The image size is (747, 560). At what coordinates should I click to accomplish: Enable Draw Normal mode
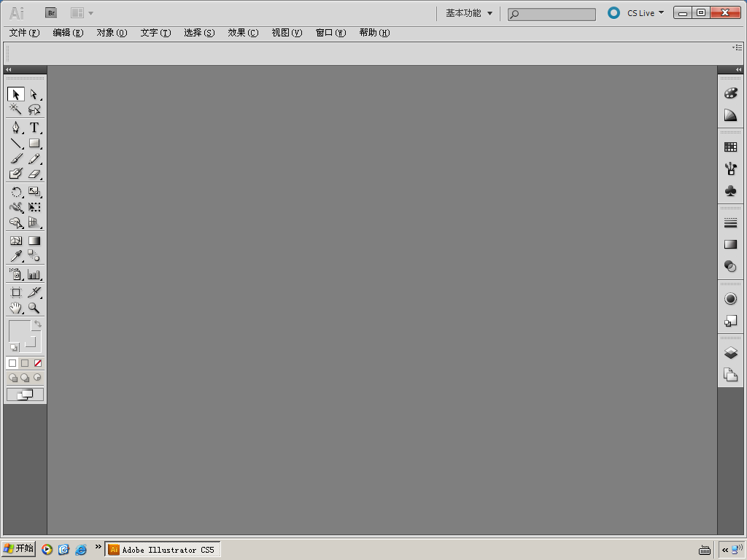pyautogui.click(x=13, y=378)
